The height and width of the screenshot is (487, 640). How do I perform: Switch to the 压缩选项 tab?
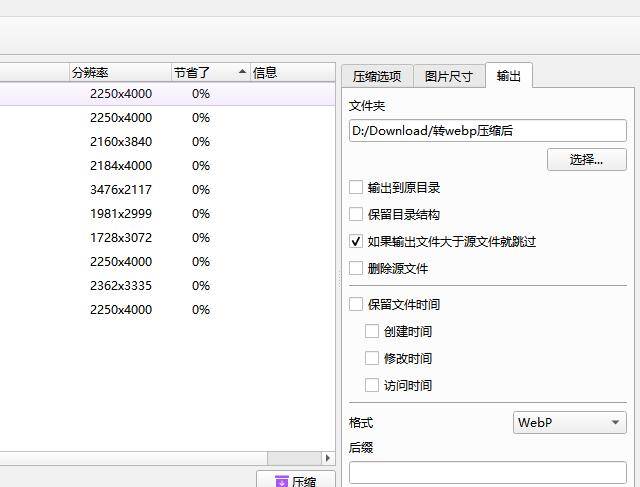[x=377, y=76]
